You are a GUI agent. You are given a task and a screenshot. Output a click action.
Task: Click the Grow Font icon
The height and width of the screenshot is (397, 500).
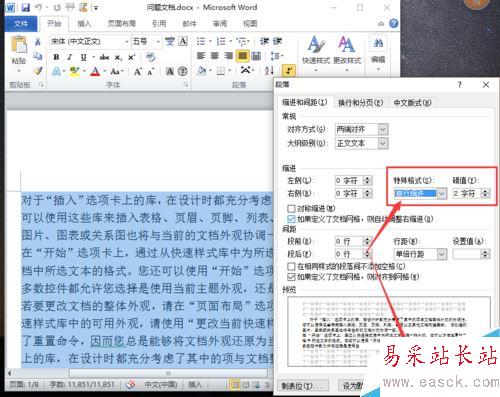tap(138, 71)
